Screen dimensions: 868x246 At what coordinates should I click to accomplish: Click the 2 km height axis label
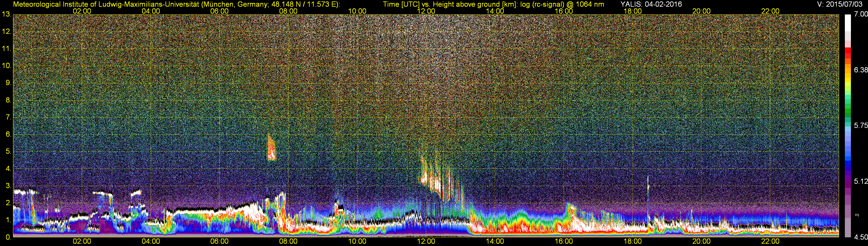pos(8,203)
